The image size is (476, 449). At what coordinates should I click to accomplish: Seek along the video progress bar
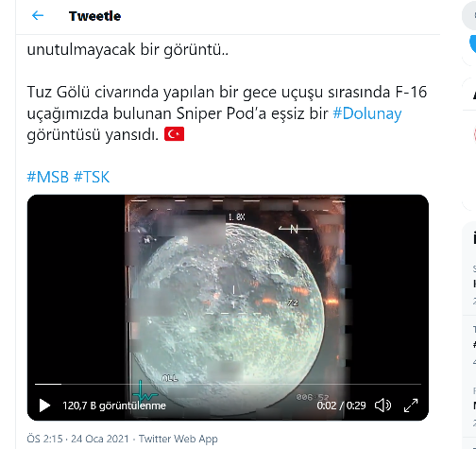click(228, 384)
